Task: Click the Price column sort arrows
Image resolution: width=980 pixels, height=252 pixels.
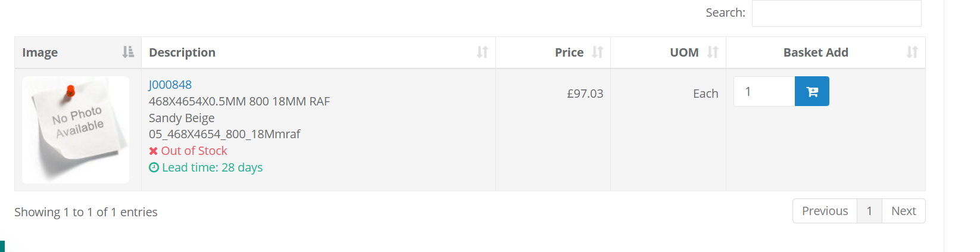Action: (x=597, y=52)
